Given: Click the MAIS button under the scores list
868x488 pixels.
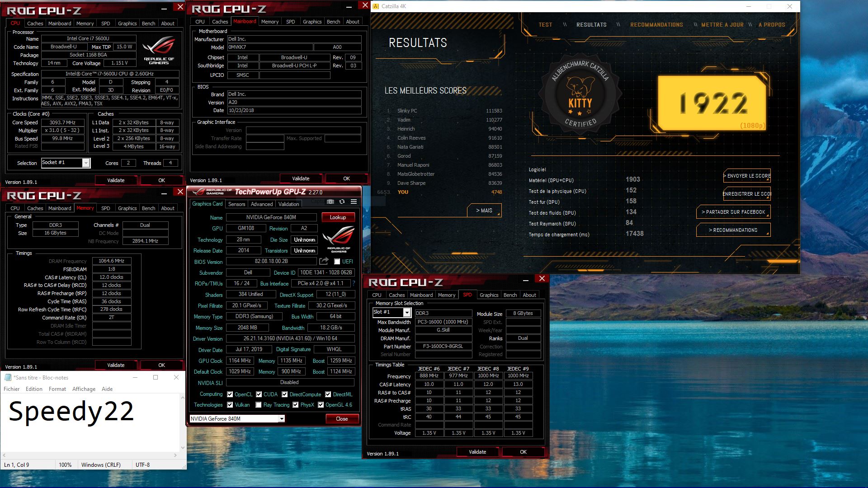Looking at the screenshot, I should coord(484,211).
